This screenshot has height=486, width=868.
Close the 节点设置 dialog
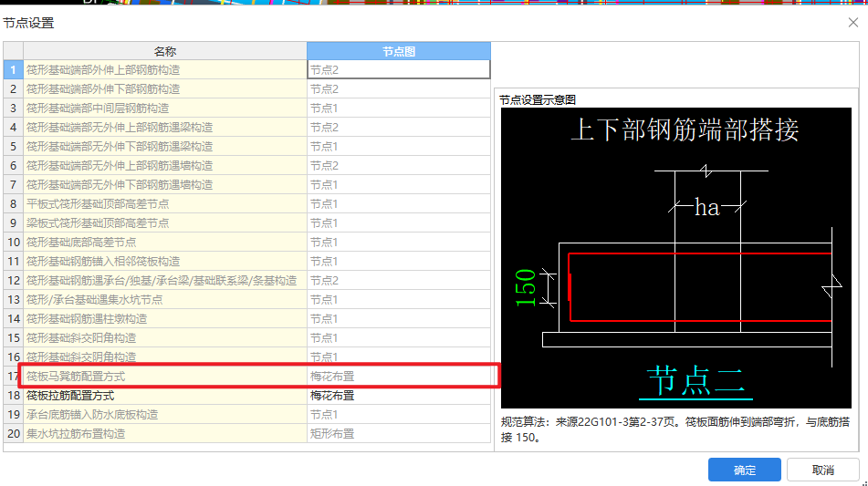click(853, 23)
